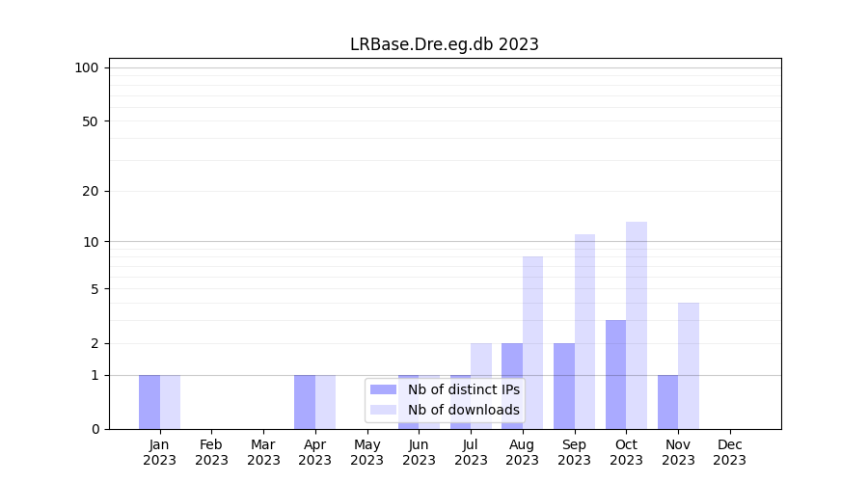Select the Nov 2023 downloads bar
Screen dimensions: 868x482
689,365
